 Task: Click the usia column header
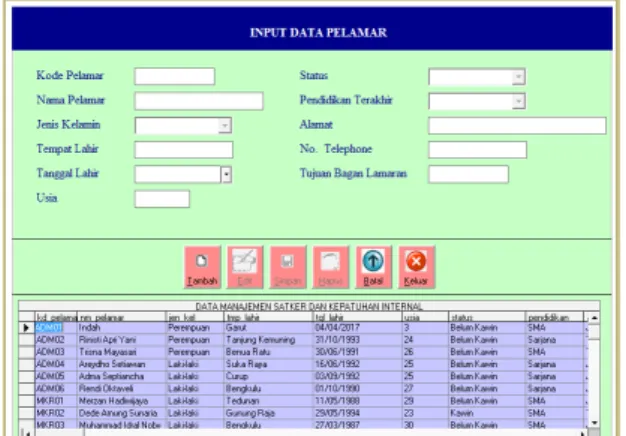pos(425,317)
